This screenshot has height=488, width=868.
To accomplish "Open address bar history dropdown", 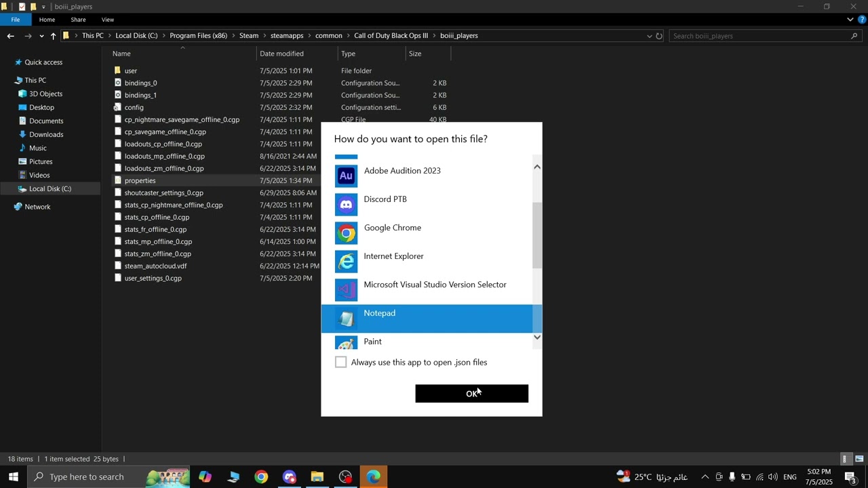I will [649, 36].
